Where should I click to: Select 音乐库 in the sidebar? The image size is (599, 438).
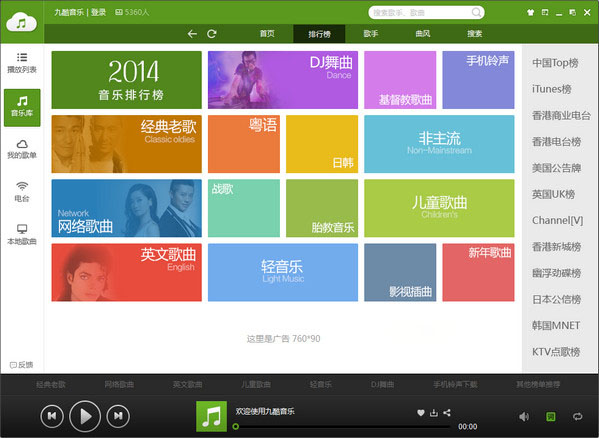pyautogui.click(x=22, y=107)
